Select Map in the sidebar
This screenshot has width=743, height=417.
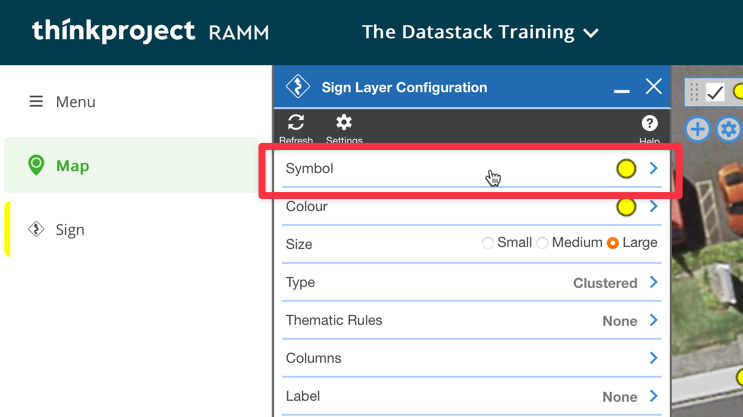[132, 165]
